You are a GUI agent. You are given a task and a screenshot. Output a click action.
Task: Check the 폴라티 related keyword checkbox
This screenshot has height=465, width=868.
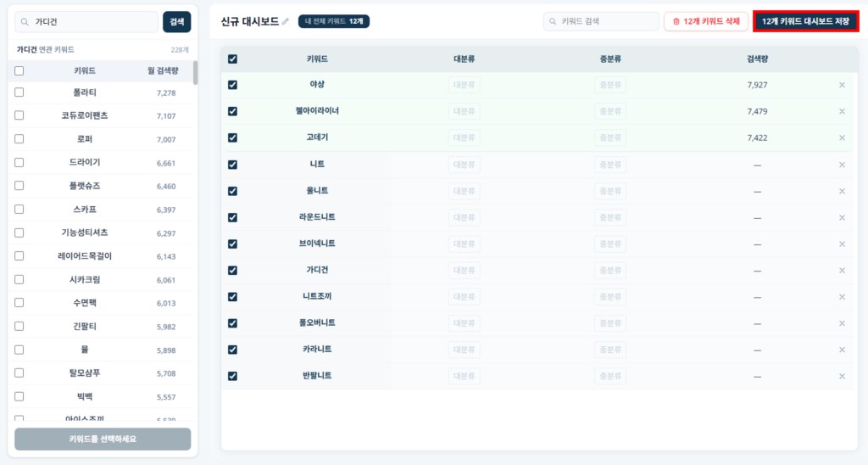tap(19, 92)
